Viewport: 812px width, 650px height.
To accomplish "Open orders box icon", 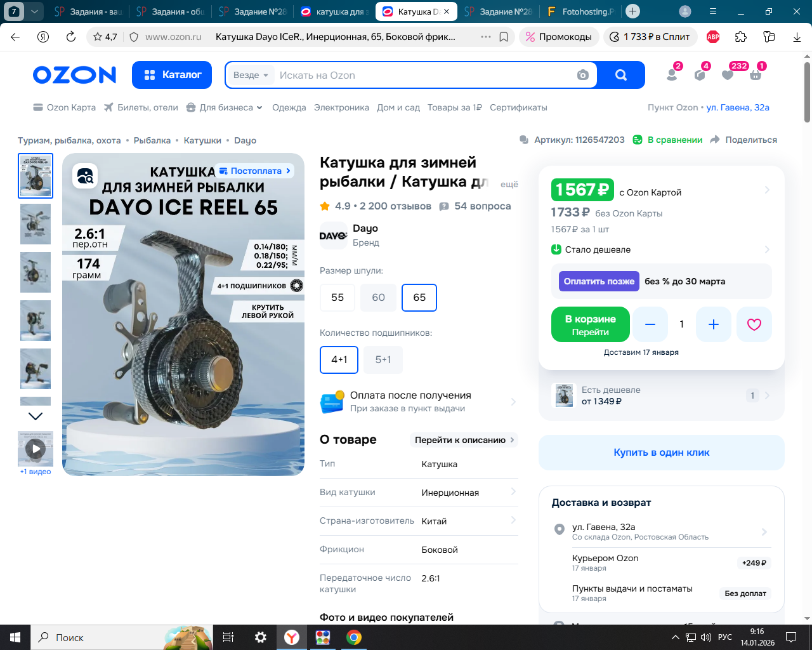I will [700, 74].
